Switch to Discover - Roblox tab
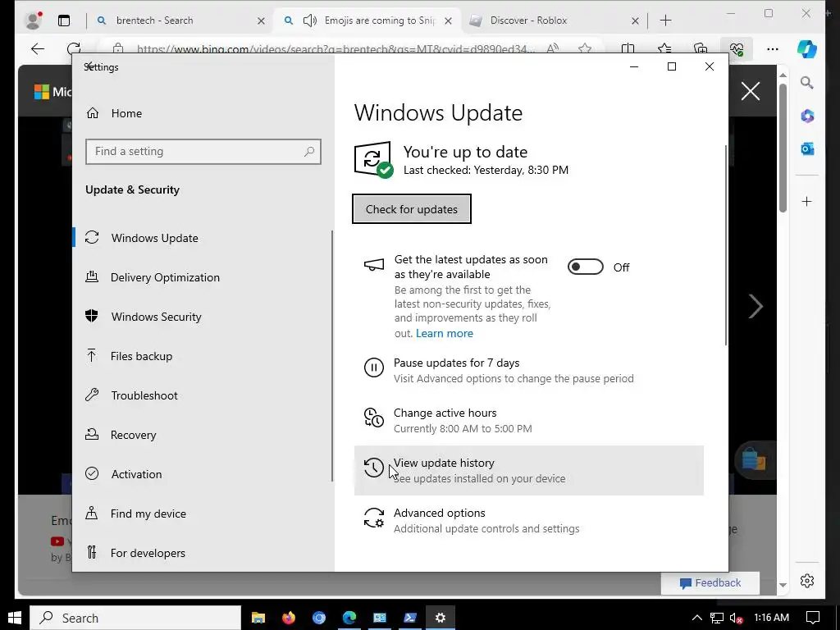Image resolution: width=840 pixels, height=630 pixels. [554, 21]
